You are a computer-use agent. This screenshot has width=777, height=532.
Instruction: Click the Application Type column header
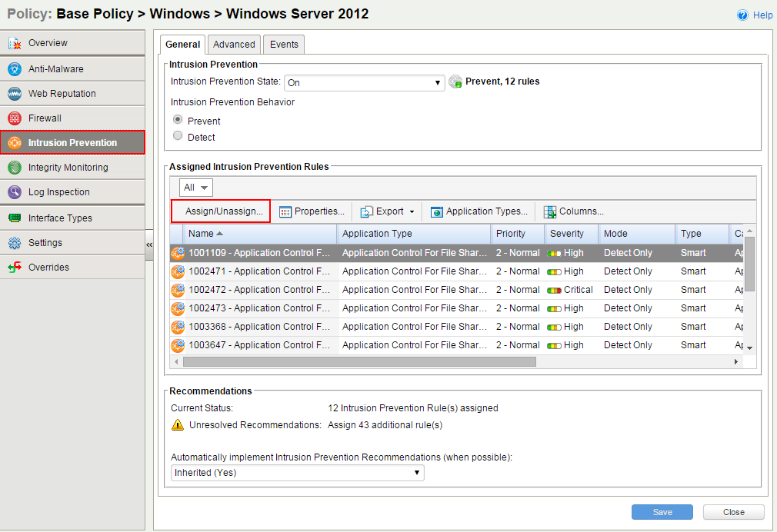coord(414,234)
